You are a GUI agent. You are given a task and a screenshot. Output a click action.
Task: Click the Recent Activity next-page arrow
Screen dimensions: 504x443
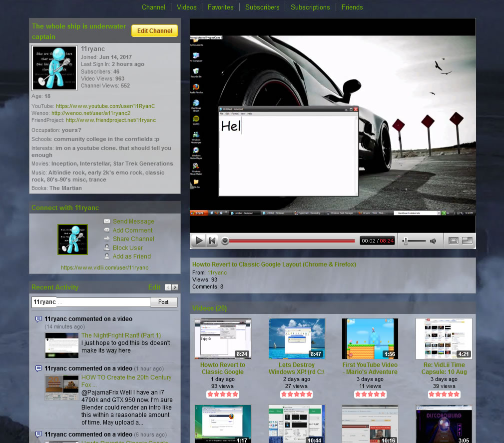[174, 287]
